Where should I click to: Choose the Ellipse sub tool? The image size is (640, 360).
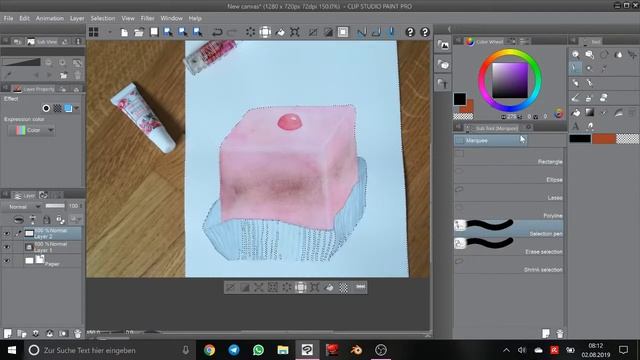click(509, 176)
